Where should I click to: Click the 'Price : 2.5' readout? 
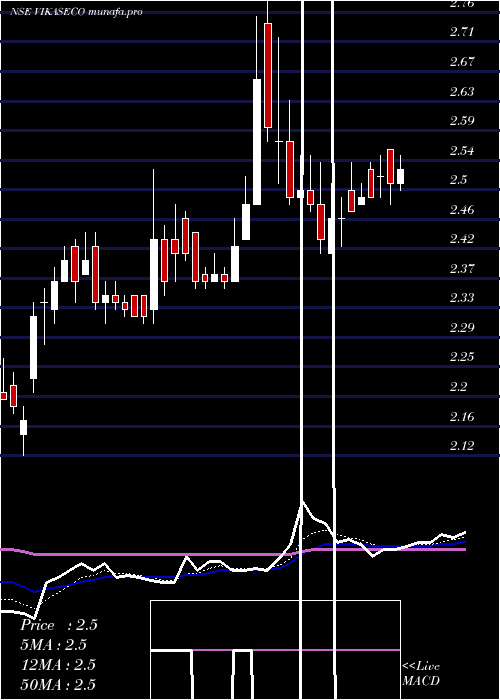59,625
